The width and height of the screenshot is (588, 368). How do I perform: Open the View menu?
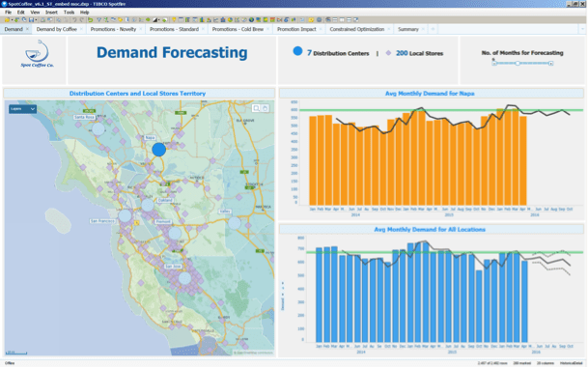[35, 12]
